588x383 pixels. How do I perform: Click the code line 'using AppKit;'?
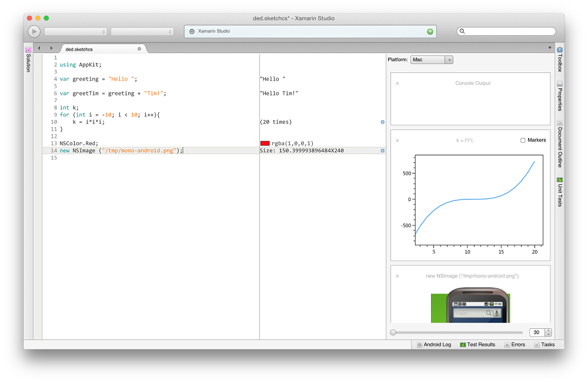[x=80, y=65]
